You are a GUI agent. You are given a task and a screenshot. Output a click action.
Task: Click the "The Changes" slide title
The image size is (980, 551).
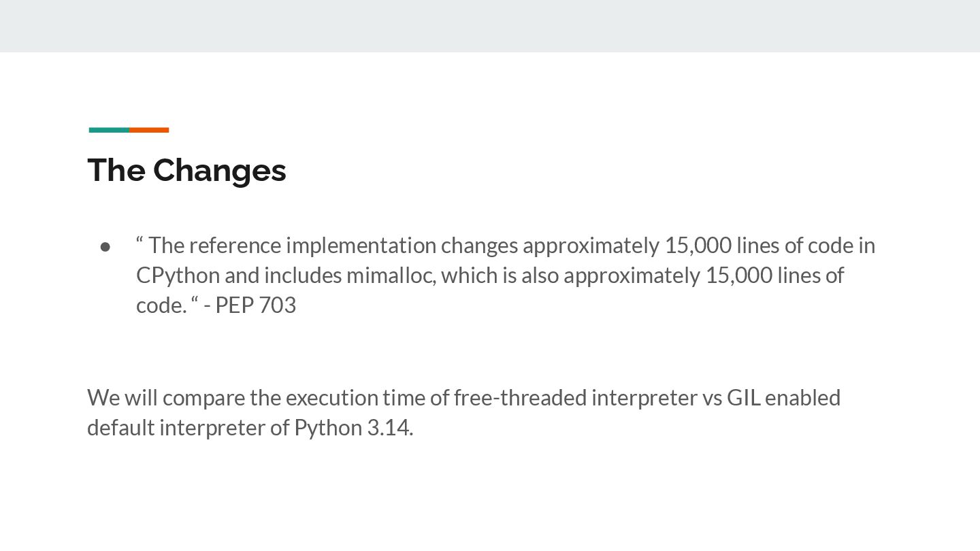186,170
